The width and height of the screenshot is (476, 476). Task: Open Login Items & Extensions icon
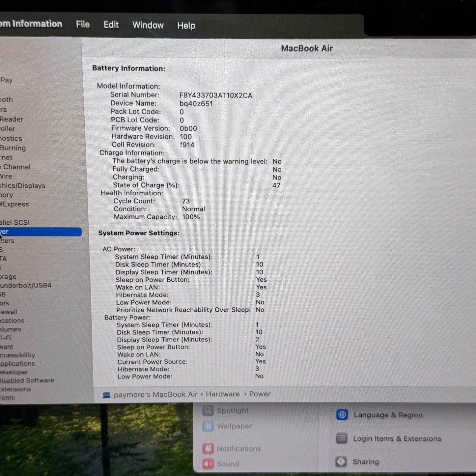click(x=341, y=438)
